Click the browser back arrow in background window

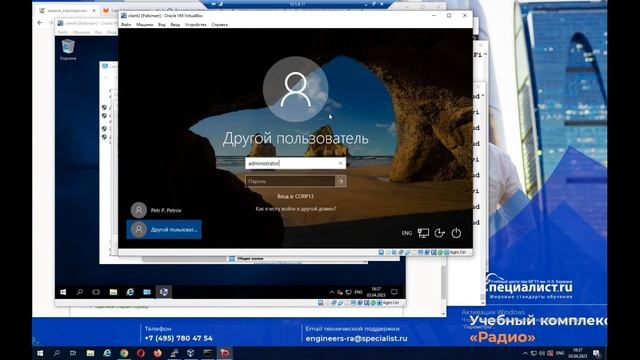click(x=40, y=23)
